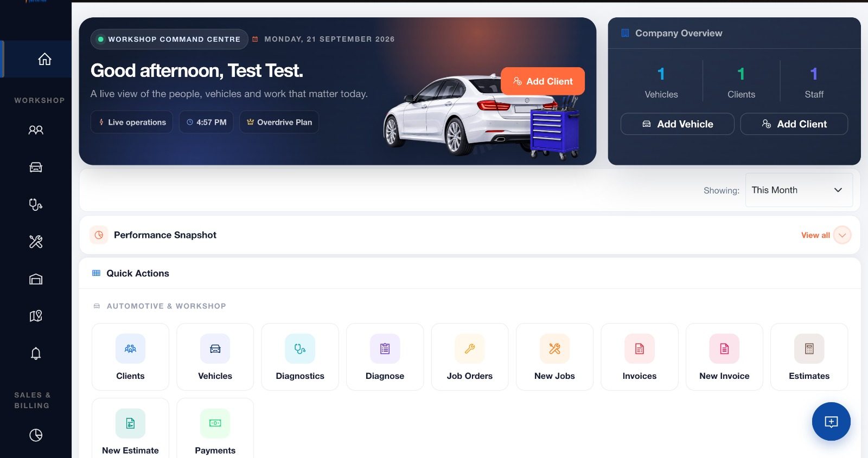
Task: Open the New Jobs quick action card
Action: point(554,357)
